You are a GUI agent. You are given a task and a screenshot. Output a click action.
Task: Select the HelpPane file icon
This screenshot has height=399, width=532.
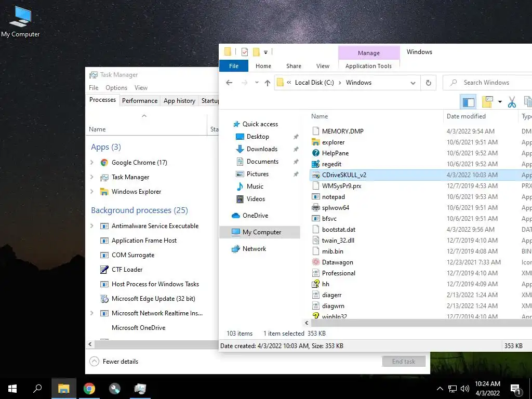(x=315, y=153)
